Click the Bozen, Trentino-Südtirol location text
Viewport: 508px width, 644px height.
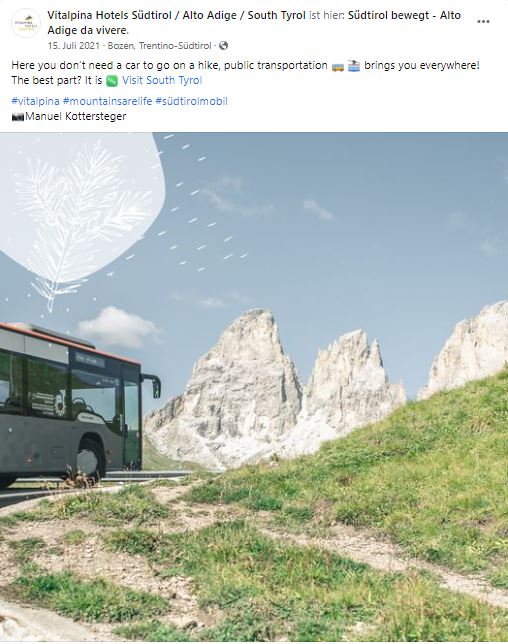tap(159, 46)
